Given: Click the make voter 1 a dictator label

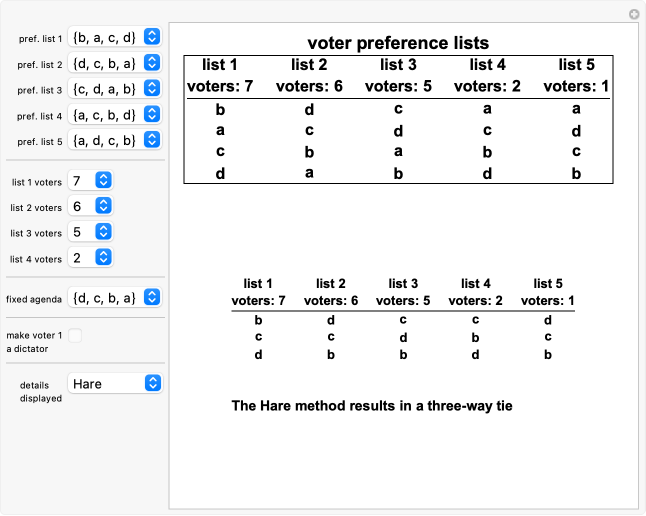Looking at the screenshot, I should click(x=35, y=340).
